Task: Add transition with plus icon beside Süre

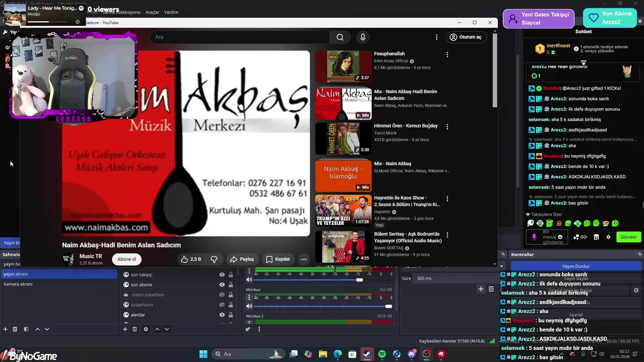Action: [x=481, y=289]
